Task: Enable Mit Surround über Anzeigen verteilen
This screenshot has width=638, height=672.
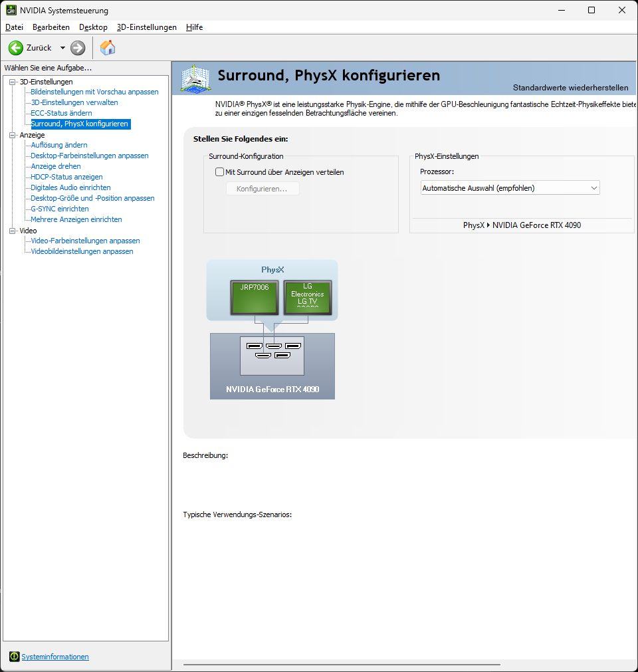Action: tap(219, 172)
